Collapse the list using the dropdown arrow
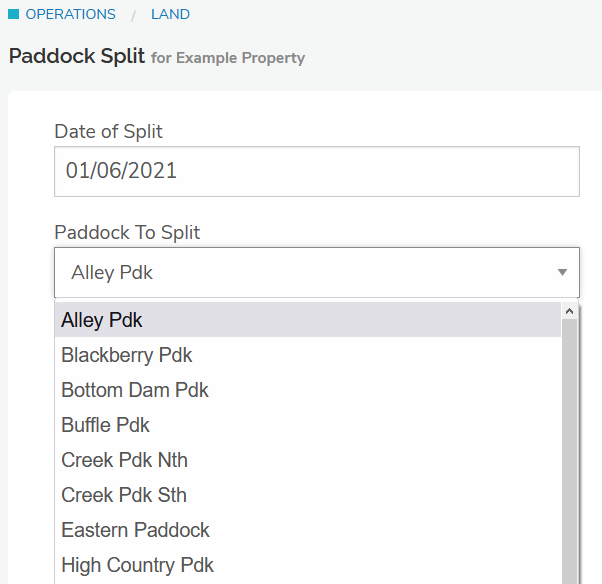602x584 pixels. point(562,272)
